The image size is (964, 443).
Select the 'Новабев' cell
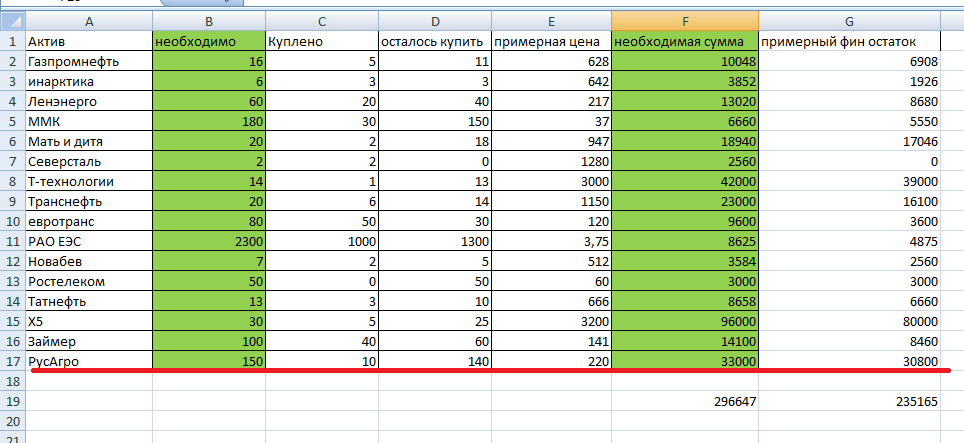[89, 261]
